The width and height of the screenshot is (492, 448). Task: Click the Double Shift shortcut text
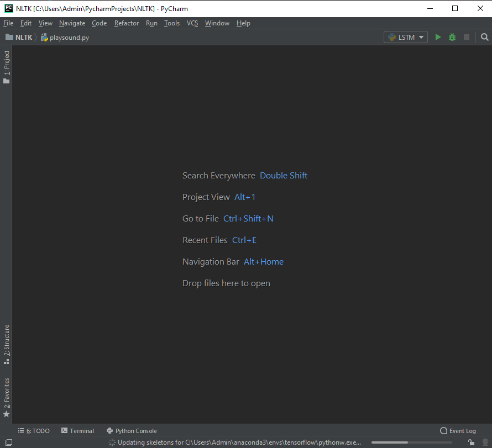pos(284,176)
